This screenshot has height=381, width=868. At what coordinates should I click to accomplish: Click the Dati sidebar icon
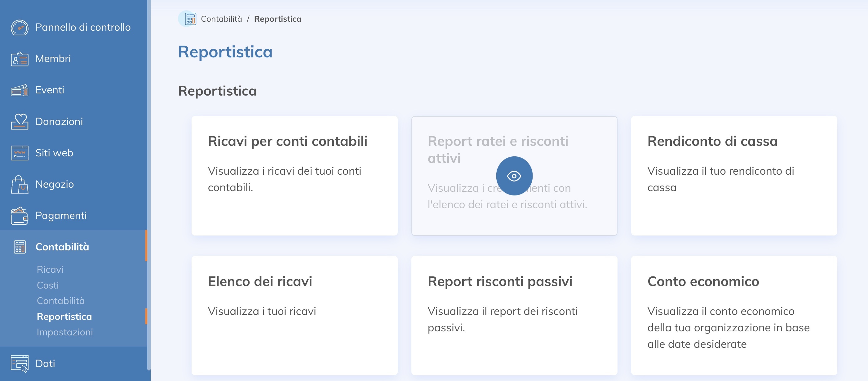[20, 363]
